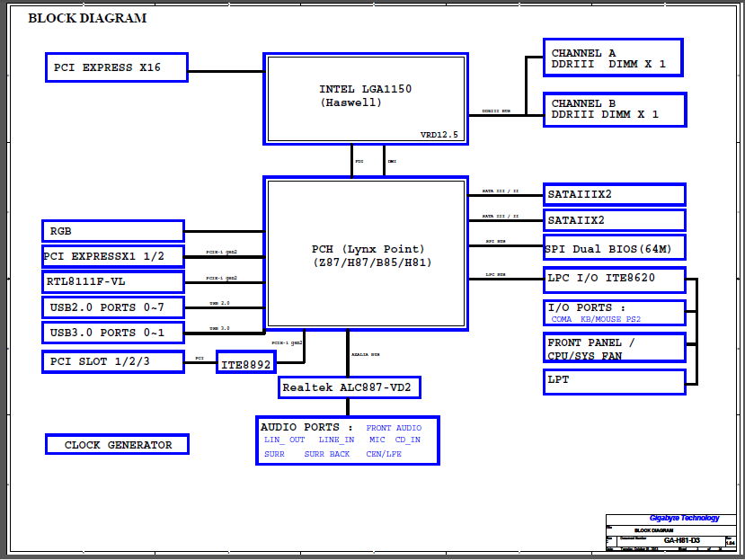The width and height of the screenshot is (745, 560).
Task: Click the 'LPC BUS' line label
Action: (x=495, y=275)
